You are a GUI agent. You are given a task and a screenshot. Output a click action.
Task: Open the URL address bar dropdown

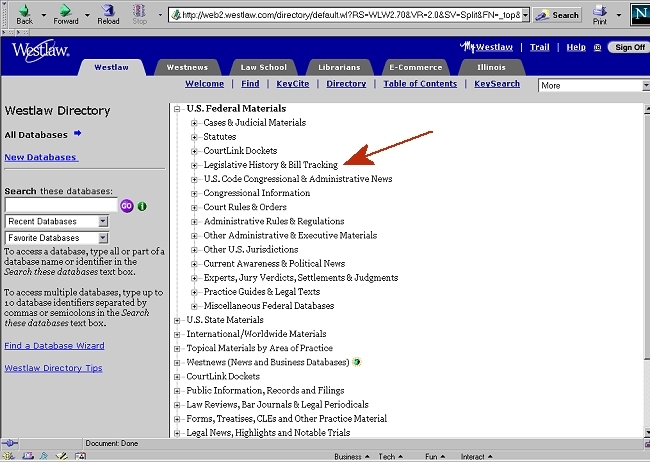(x=525, y=15)
